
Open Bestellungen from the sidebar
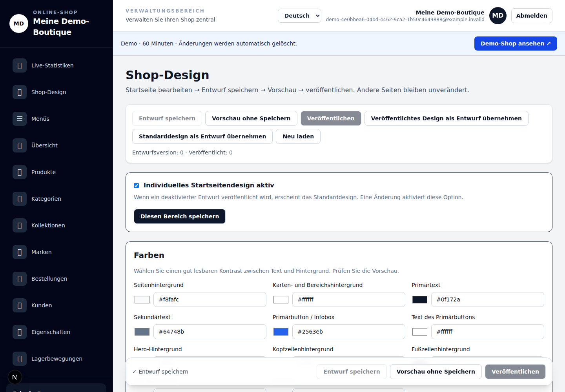pos(56,279)
